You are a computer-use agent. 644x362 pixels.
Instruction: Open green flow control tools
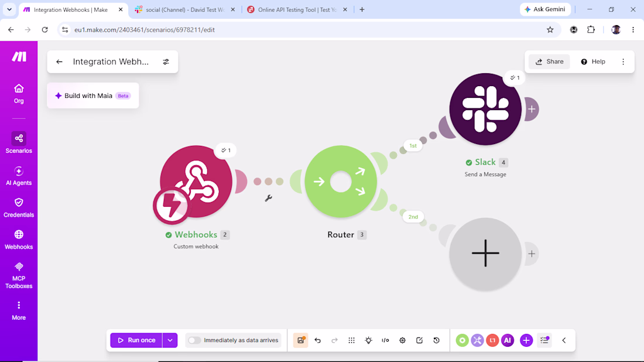coord(462,340)
